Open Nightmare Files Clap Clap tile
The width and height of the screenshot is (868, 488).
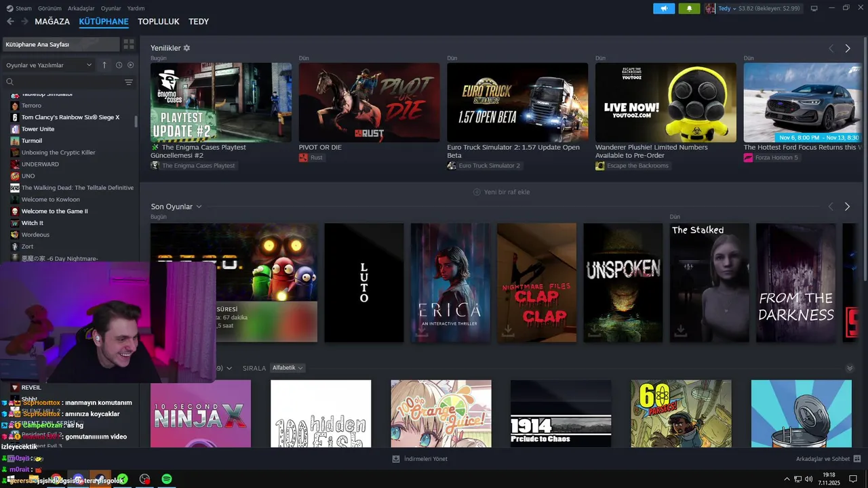[536, 283]
